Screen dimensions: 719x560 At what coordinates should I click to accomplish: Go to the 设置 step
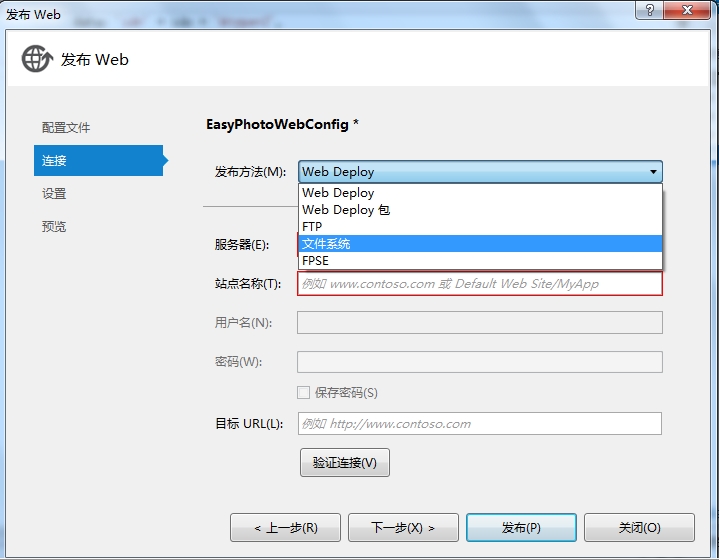click(54, 194)
